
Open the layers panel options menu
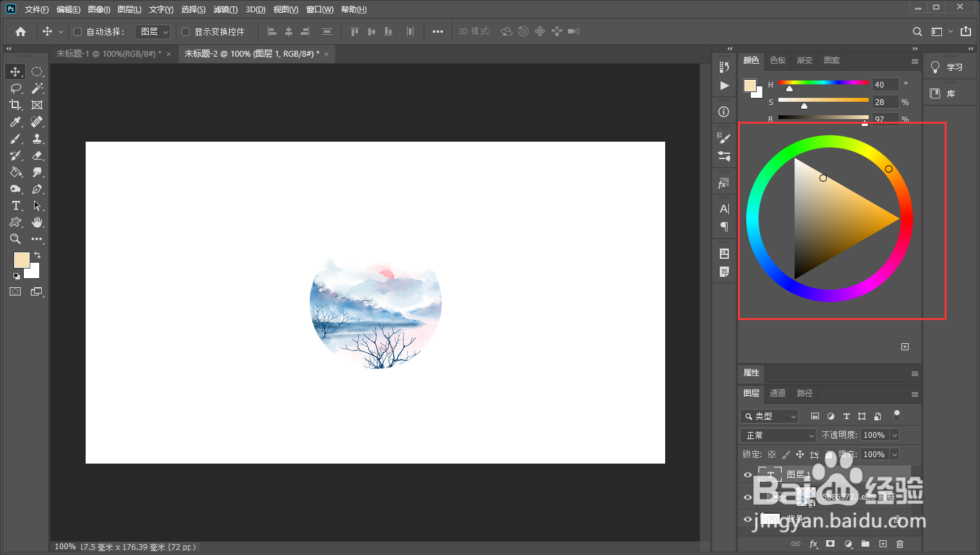914,394
